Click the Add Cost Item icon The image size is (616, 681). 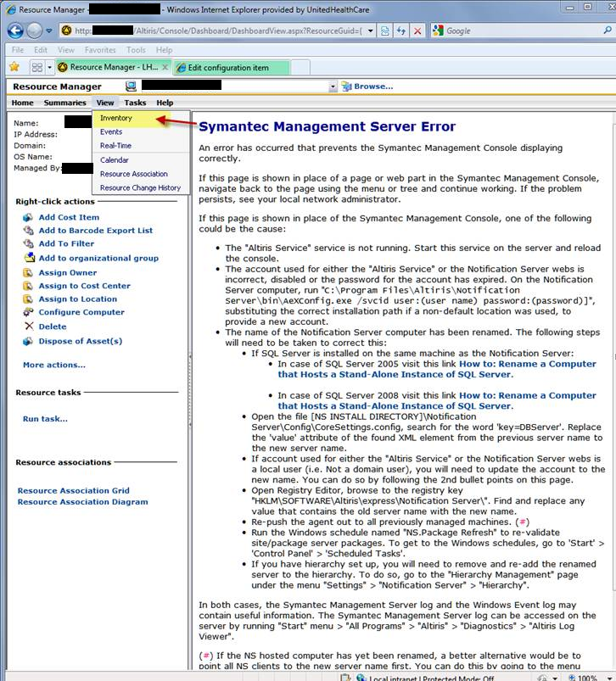pyautogui.click(x=28, y=217)
